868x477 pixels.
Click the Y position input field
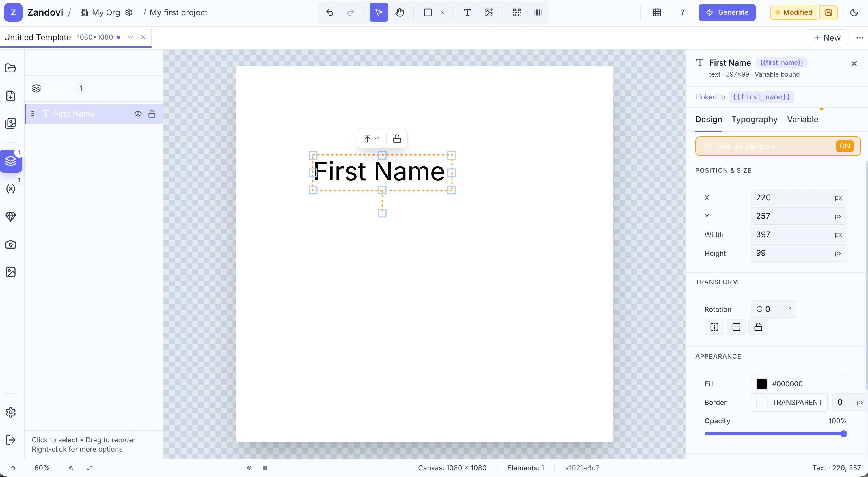[x=799, y=216]
